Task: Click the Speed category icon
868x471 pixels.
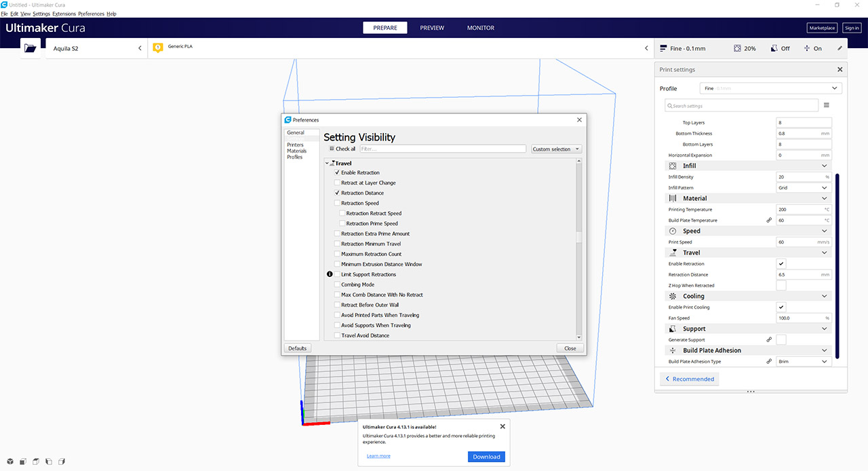Action: (x=673, y=231)
